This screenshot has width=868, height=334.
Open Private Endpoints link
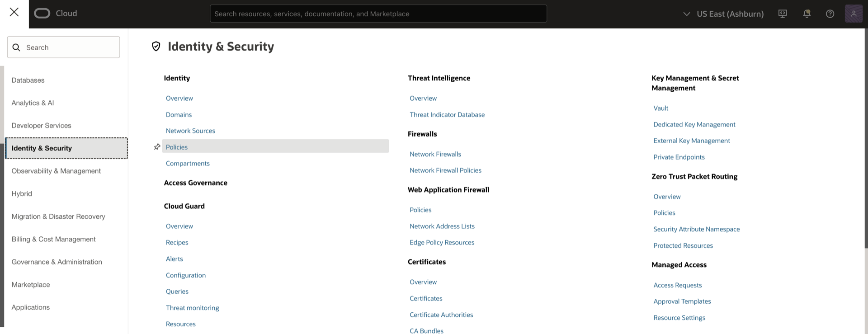tap(679, 157)
